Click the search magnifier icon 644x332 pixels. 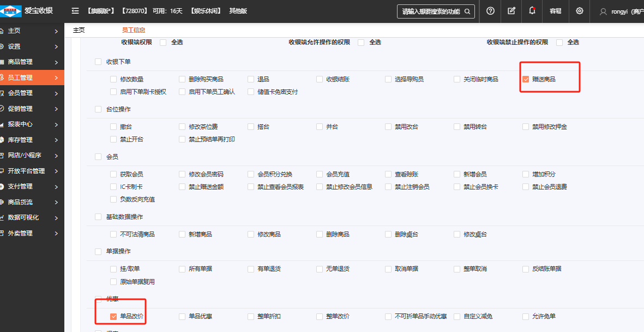pos(467,11)
